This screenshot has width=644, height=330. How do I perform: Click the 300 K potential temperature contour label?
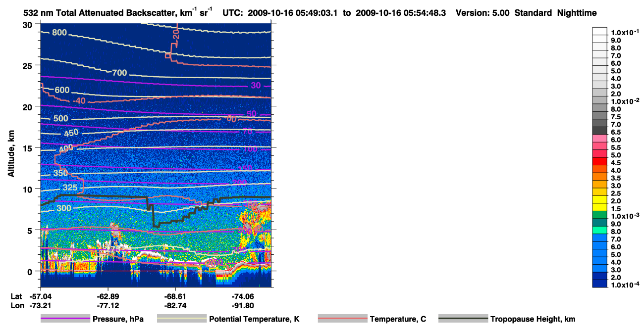pos(64,208)
